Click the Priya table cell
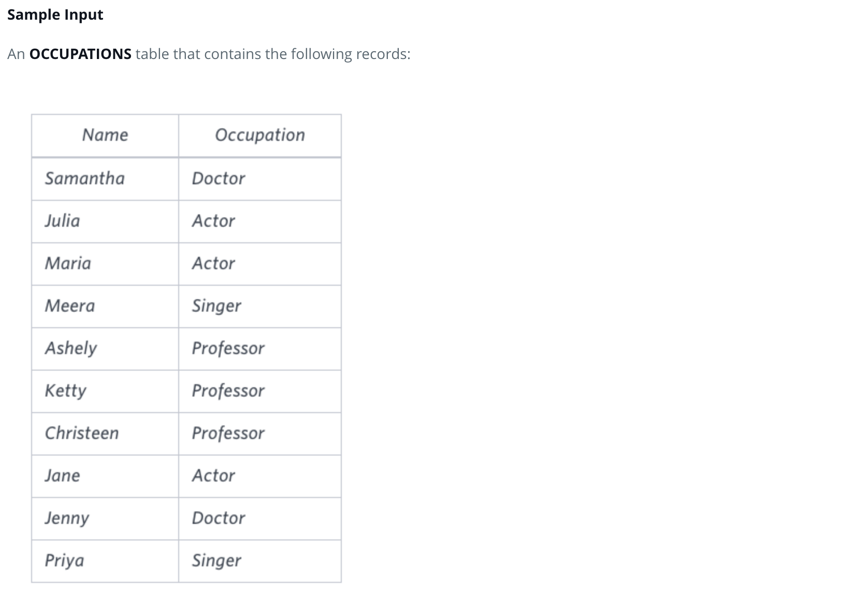The image size is (868, 615). (105, 561)
